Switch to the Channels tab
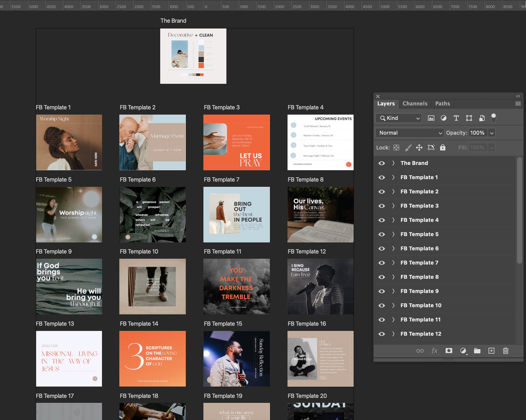This screenshot has height=420, width=526. coord(415,103)
